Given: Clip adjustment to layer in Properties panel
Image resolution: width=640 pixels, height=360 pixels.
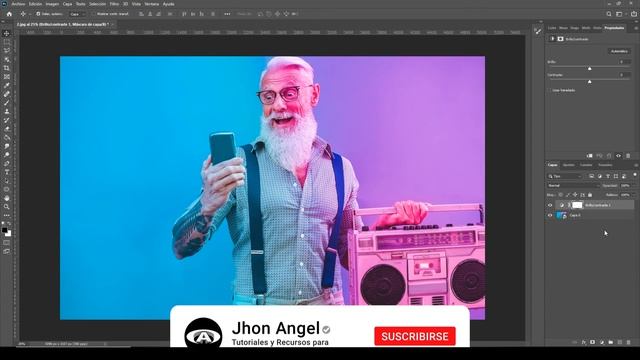Looking at the screenshot, I should (x=589, y=156).
